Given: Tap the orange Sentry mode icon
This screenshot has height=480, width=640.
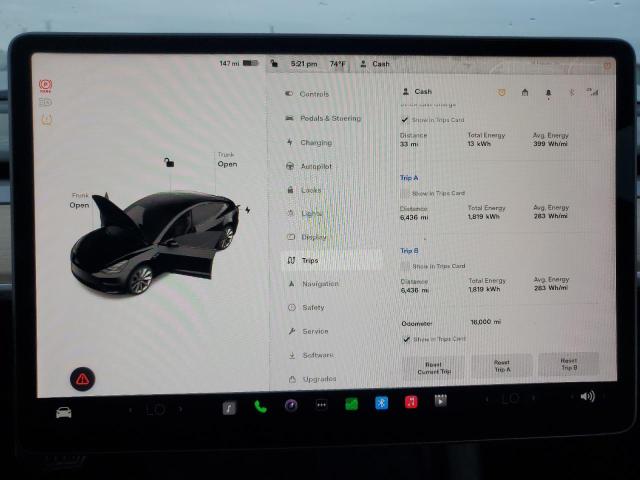Looking at the screenshot, I should click(502, 93).
